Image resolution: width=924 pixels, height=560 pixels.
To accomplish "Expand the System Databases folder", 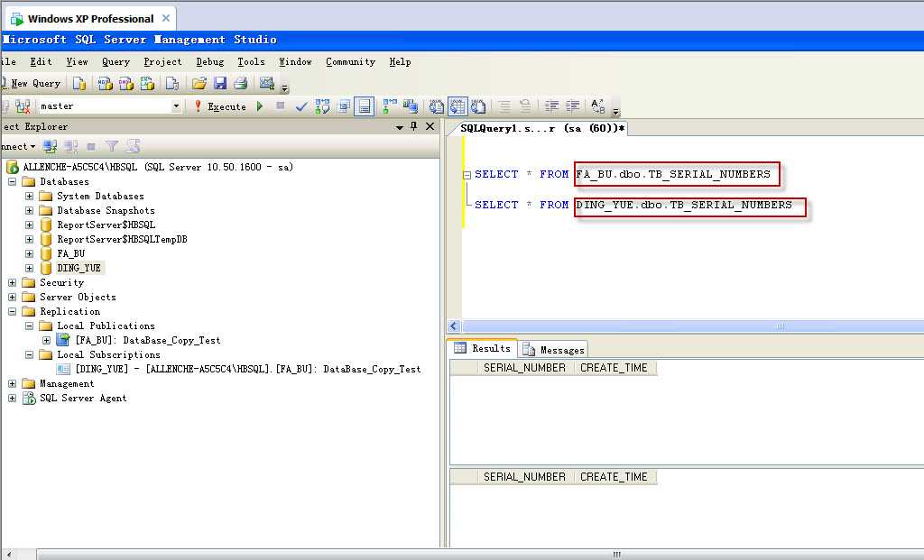I will [30, 196].
